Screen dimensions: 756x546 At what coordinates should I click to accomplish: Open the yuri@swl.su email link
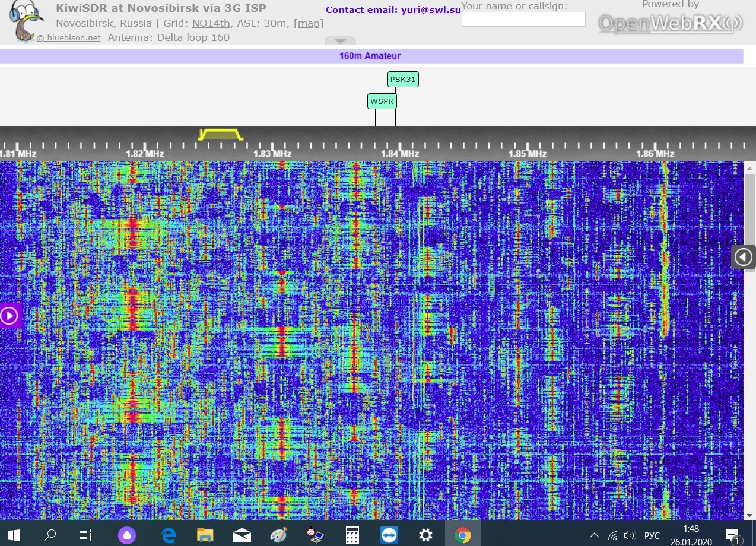[x=431, y=10]
